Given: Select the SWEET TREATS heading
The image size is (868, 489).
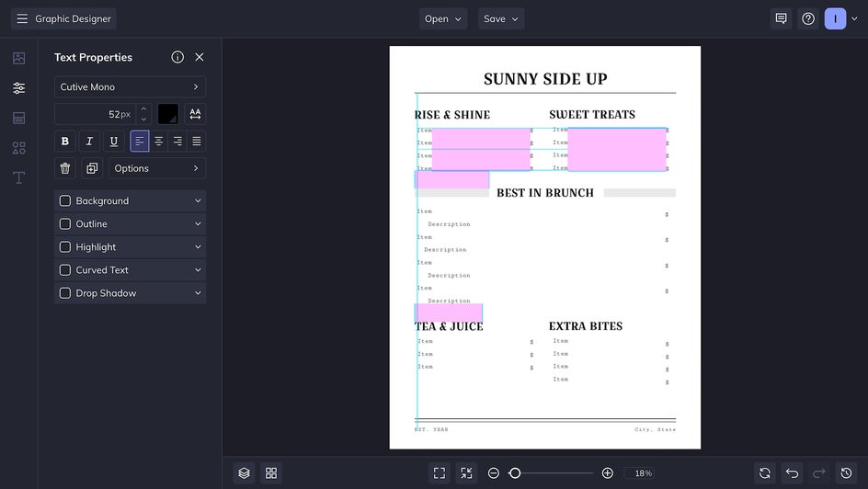Looking at the screenshot, I should (592, 115).
